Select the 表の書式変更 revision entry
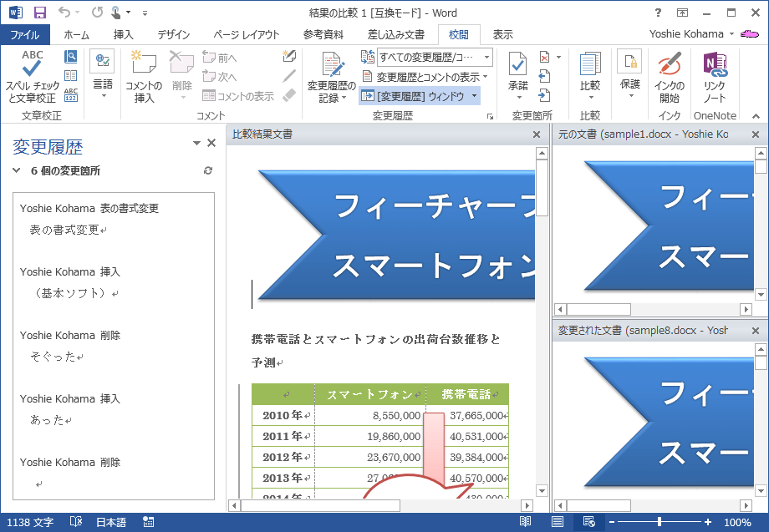This screenshot has height=532, width=769. [114, 219]
